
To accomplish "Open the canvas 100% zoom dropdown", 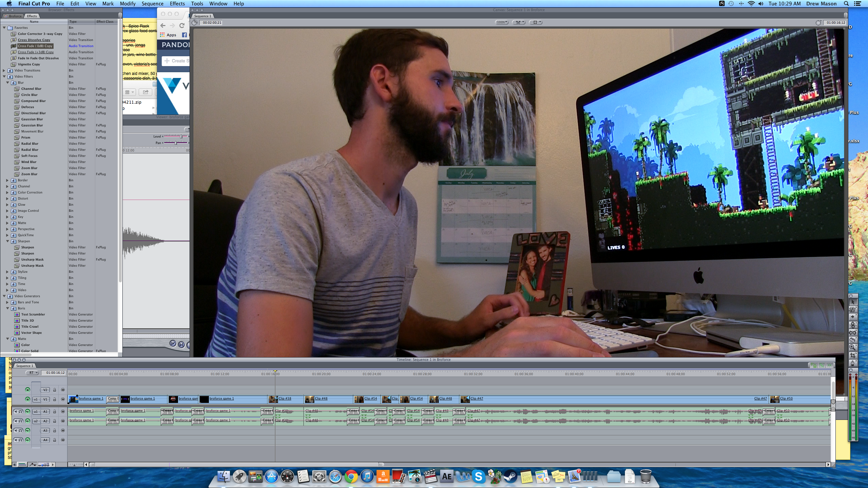I will [501, 22].
